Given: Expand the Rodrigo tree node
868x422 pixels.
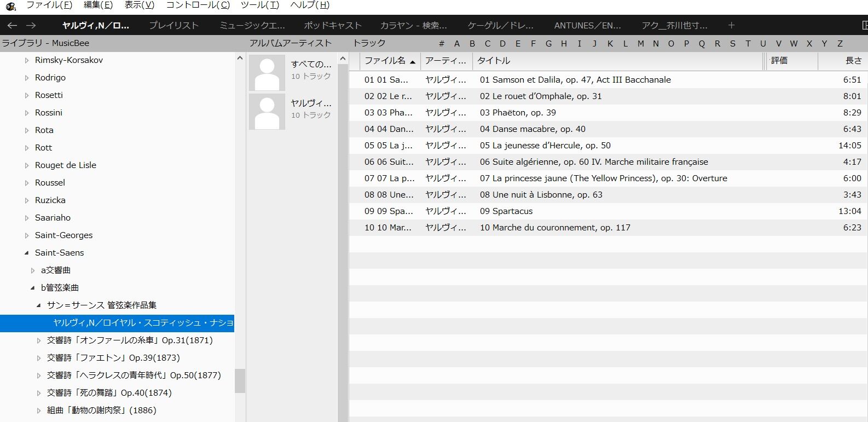Looking at the screenshot, I should click(27, 78).
